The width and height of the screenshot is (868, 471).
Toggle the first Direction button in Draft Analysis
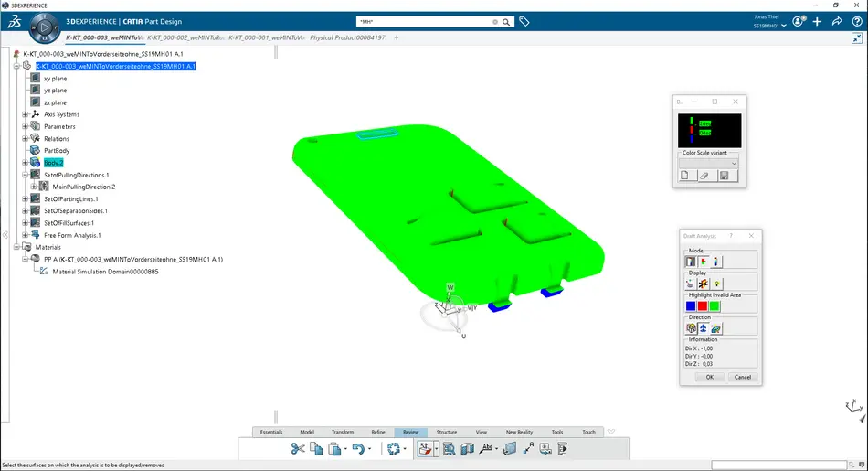(x=691, y=328)
